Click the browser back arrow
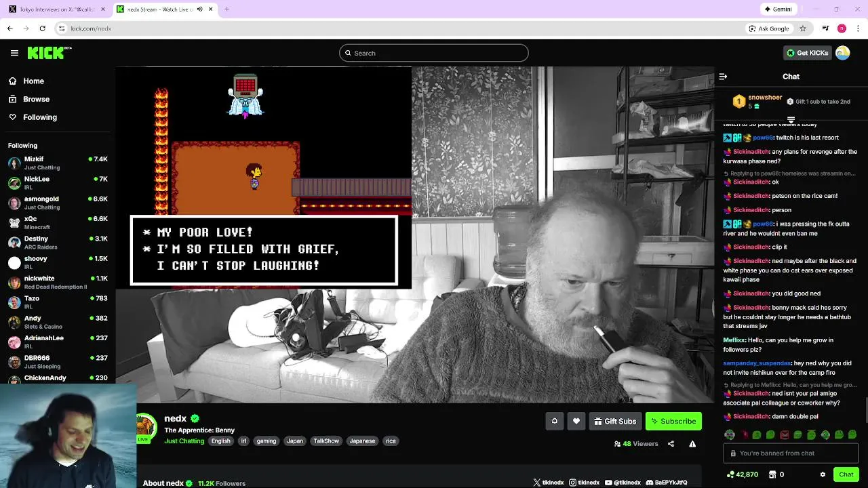The width and height of the screenshot is (868, 488). pyautogui.click(x=9, y=28)
